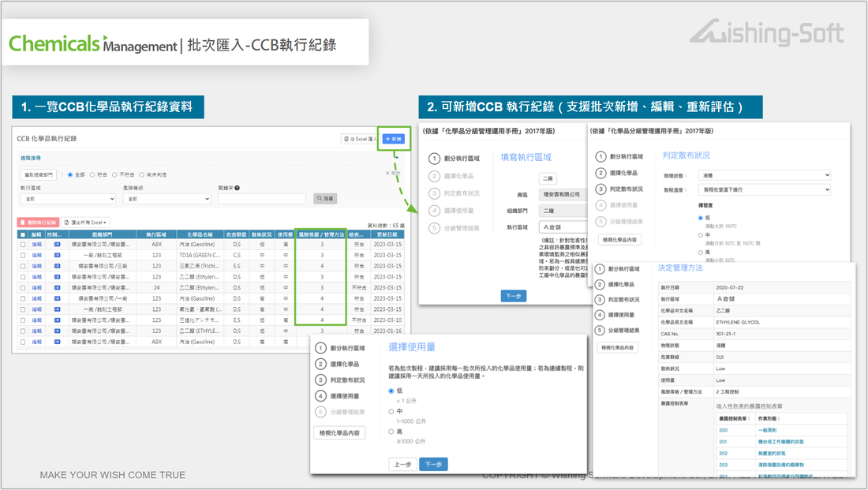Screen dimensions: 868x490
Task: Open control sheet link 203
Action: tap(723, 465)
